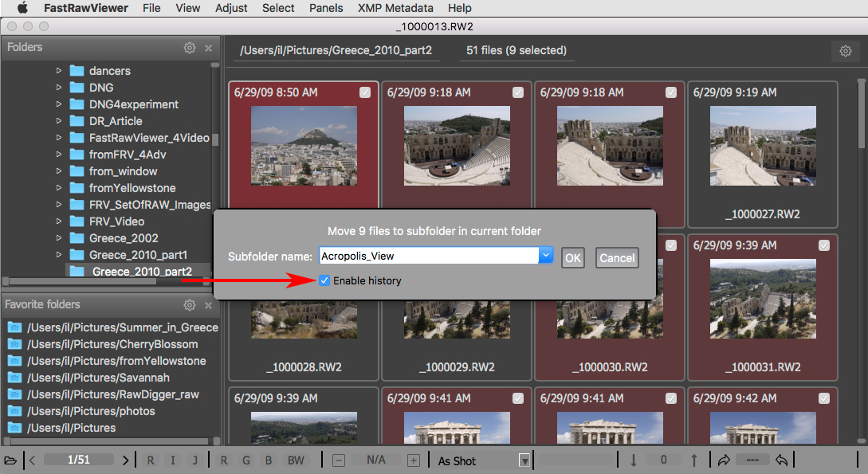Increase exposure with the plus icon
This screenshot has width=868, height=474.
(x=413, y=460)
